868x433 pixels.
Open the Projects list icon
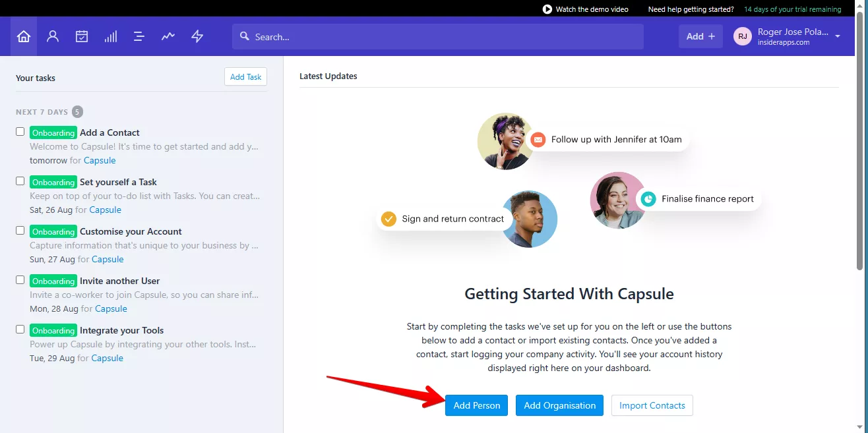tap(139, 37)
